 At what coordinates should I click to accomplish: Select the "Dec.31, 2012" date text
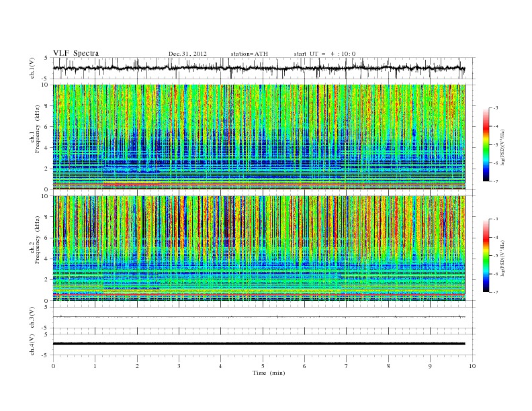pyautogui.click(x=187, y=54)
